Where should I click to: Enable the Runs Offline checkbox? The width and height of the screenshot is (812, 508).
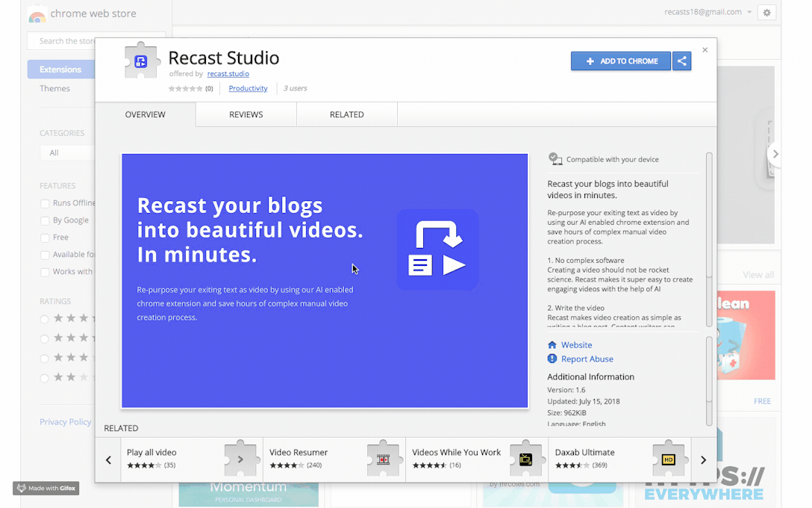point(45,203)
